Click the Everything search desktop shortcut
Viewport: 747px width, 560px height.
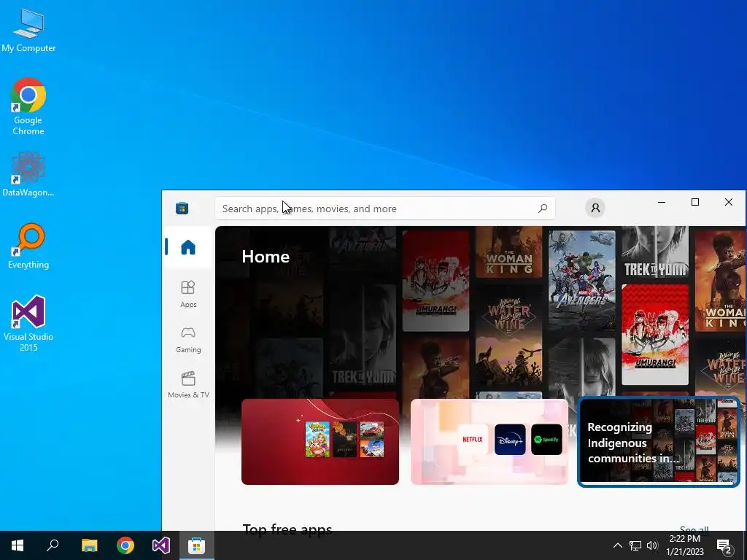(x=28, y=246)
